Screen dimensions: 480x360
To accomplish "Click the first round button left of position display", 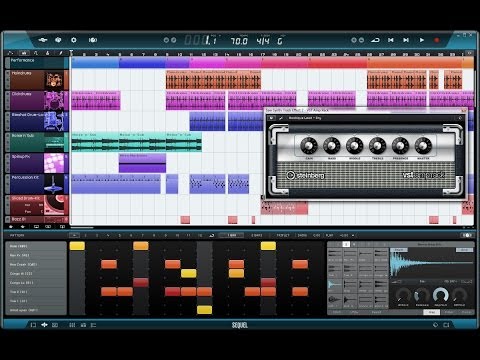I will pos(166,40).
